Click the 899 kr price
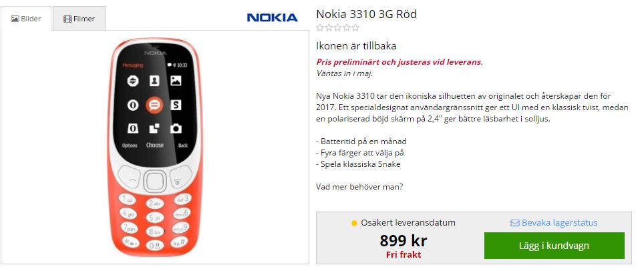 pos(403,240)
